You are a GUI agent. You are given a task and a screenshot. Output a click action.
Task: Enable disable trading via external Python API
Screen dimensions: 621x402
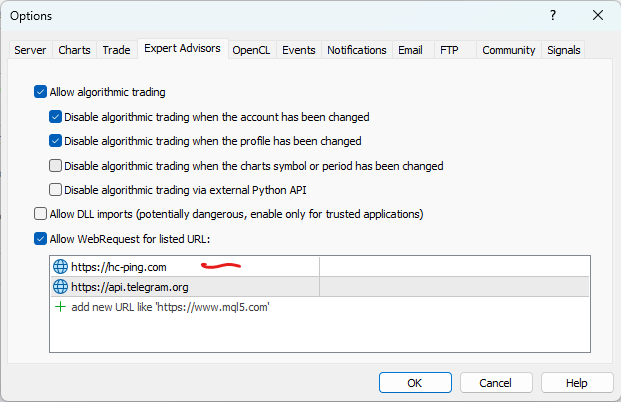pyautogui.click(x=56, y=190)
